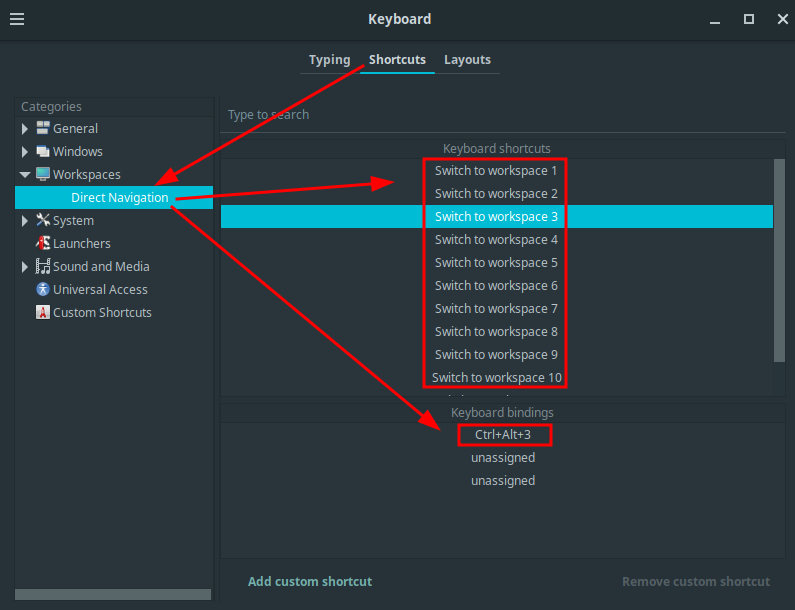Click the keyboard shortcuts list scrollbar
Image resolution: width=795 pixels, height=610 pixels.
(779, 260)
